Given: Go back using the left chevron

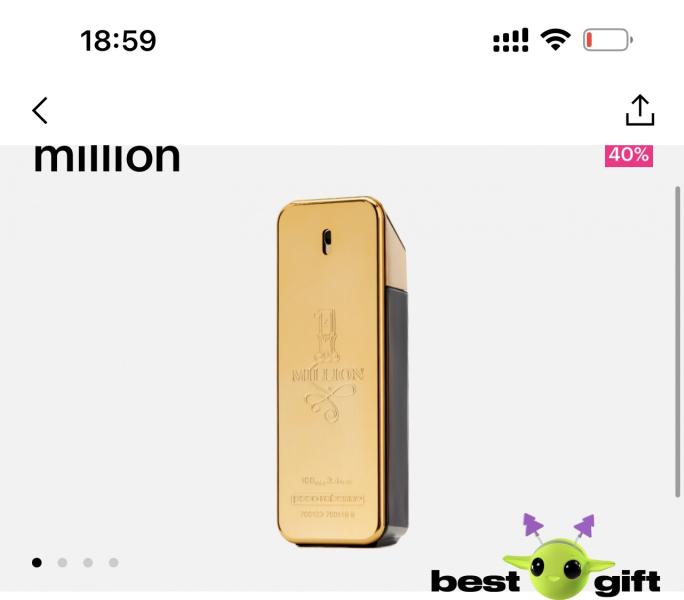Looking at the screenshot, I should point(40,110).
